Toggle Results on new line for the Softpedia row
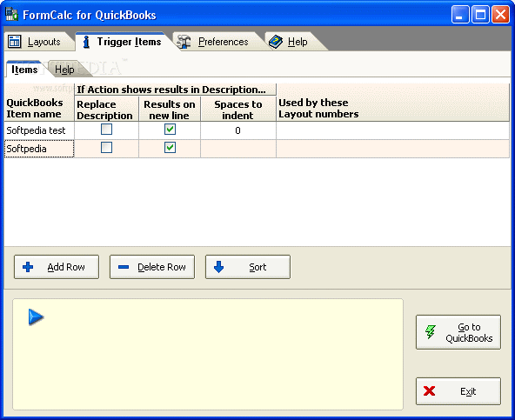This screenshot has width=515, height=420. 170,148
